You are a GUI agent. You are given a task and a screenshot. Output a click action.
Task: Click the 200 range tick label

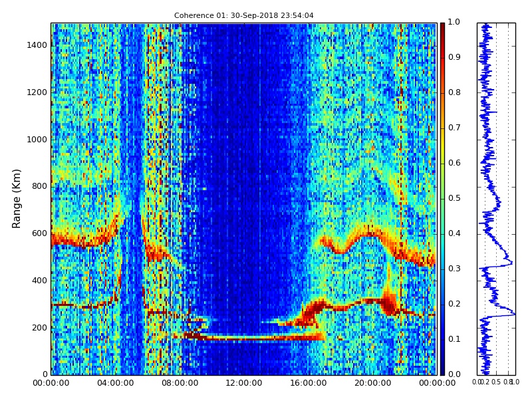[x=40, y=328]
